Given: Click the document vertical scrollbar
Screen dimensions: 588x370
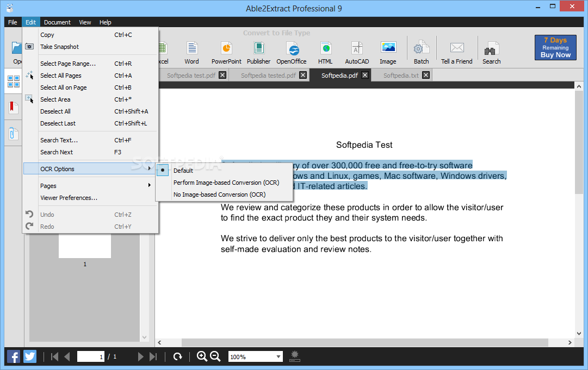Looking at the screenshot, I should click(579, 142).
